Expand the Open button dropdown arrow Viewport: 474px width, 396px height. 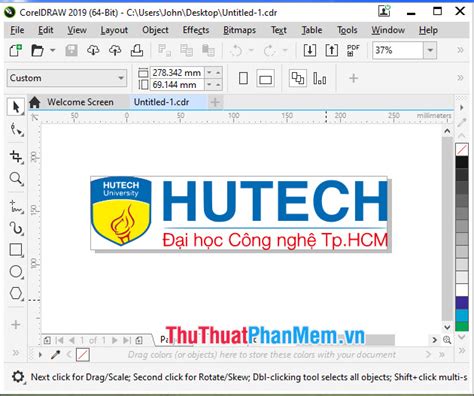click(53, 51)
